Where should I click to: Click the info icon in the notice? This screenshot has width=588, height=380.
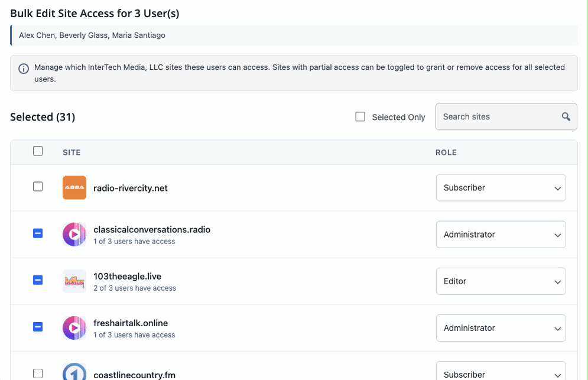click(x=24, y=69)
